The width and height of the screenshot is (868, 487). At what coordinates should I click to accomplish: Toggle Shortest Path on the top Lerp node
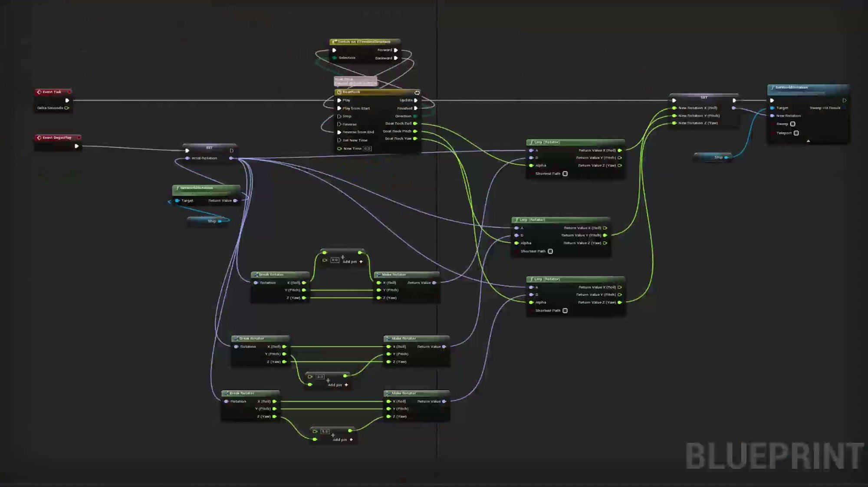pos(565,174)
